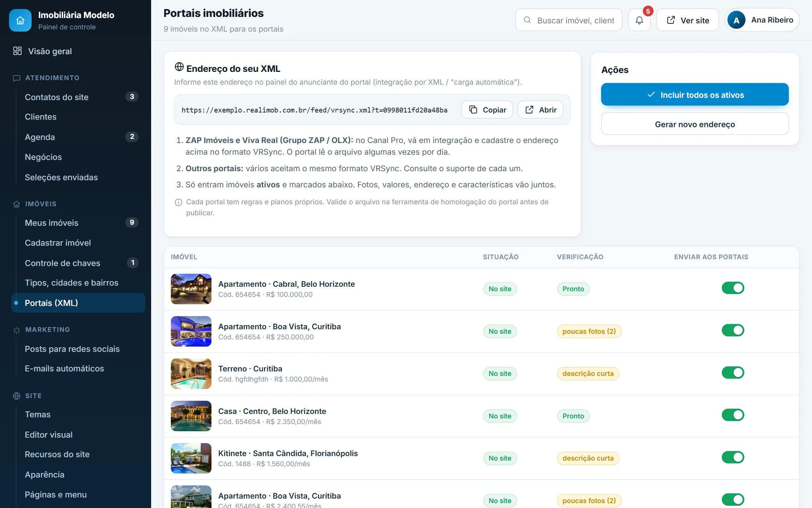Open Contatos do site in the sidebar
The image size is (812, 508).
point(79,97)
